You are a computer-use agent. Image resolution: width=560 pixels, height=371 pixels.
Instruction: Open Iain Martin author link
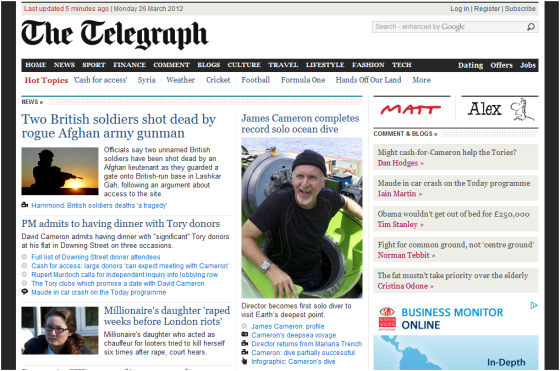400,194
